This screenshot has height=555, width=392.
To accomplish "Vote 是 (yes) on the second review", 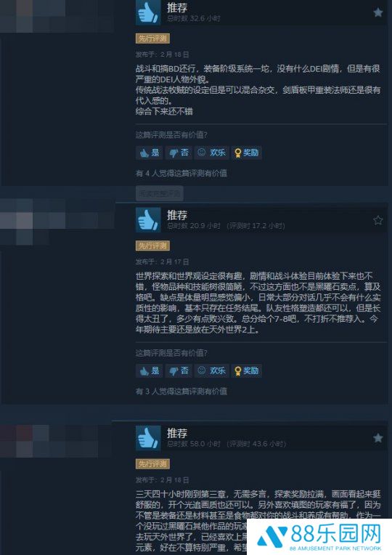I will [x=150, y=371].
